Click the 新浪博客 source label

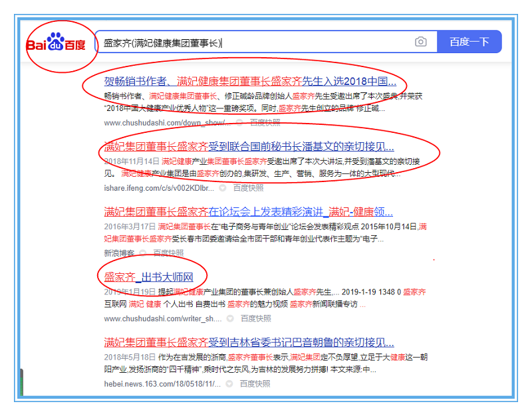[119, 253]
